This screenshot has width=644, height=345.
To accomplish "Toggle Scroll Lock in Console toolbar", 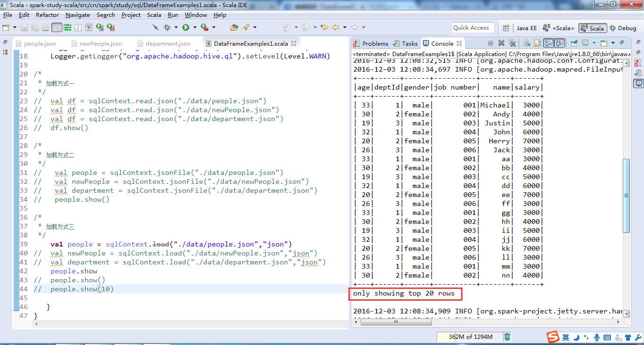I will pos(537,43).
